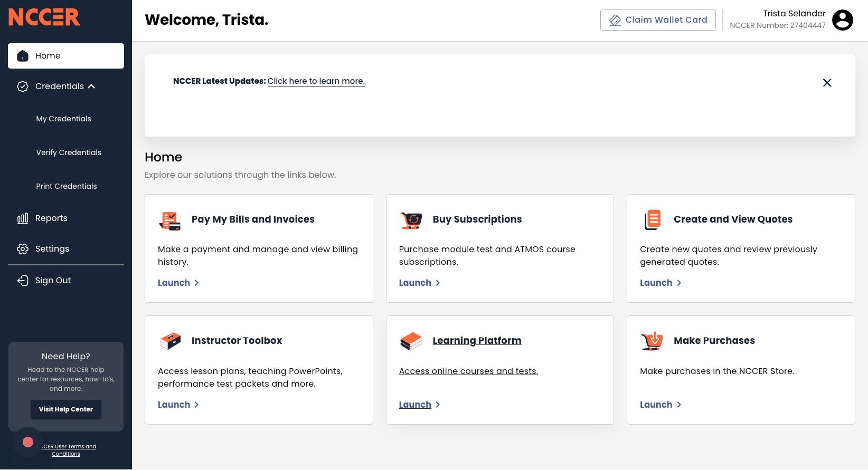Click the Buy Subscriptions cart icon

411,220
